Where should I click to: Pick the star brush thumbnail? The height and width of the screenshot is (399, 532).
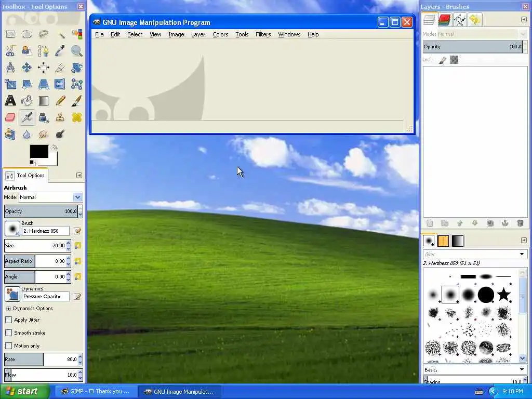click(503, 294)
